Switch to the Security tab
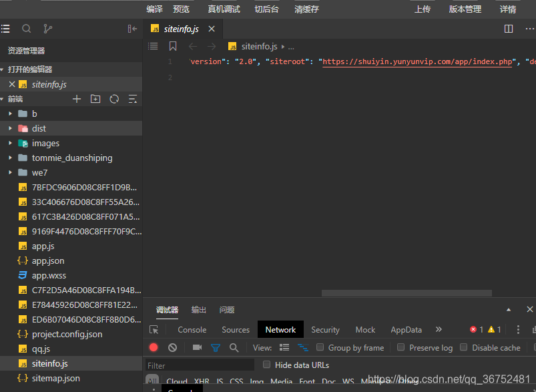 tap(326, 330)
